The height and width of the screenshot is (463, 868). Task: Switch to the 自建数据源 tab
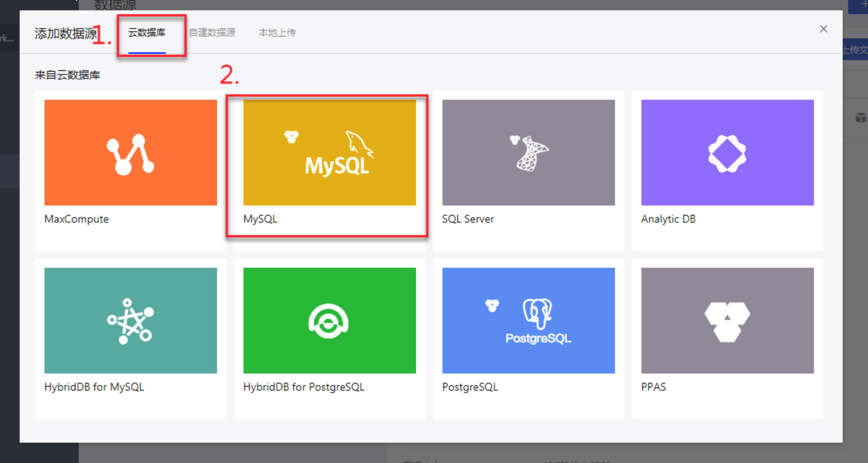tap(212, 33)
